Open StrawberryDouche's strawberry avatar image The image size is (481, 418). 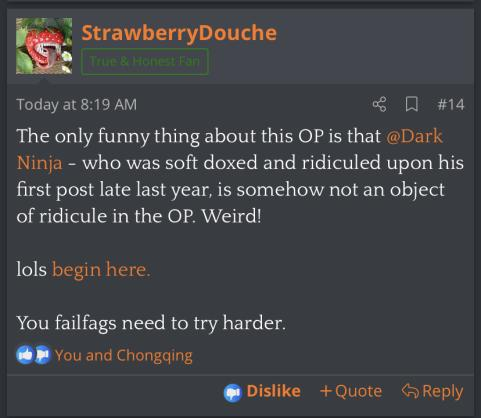coord(44,46)
